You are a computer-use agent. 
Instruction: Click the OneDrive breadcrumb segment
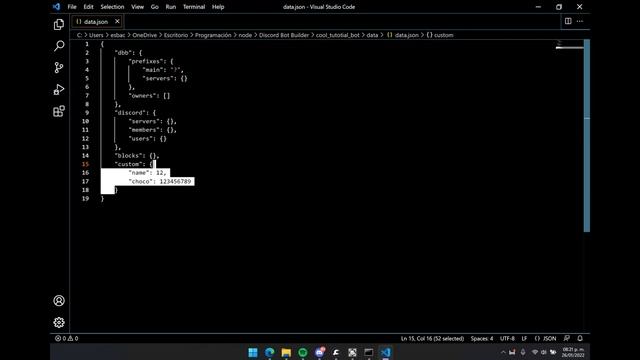tap(144, 35)
